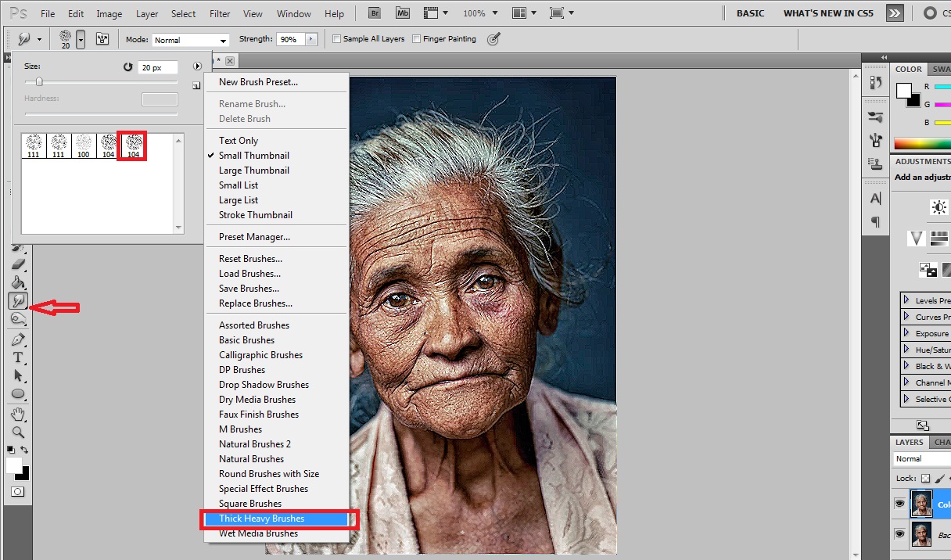The width and height of the screenshot is (951, 560).
Task: Toggle the Brush panel button
Action: [x=102, y=39]
